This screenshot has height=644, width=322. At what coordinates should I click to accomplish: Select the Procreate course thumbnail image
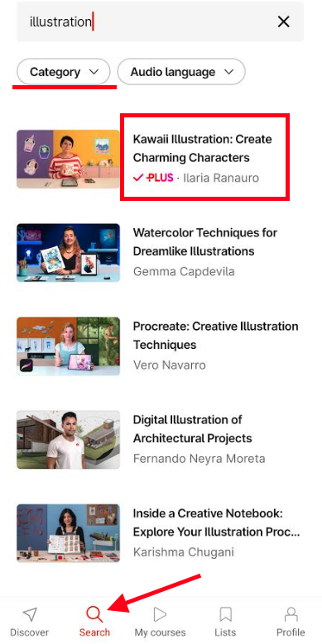(x=68, y=346)
